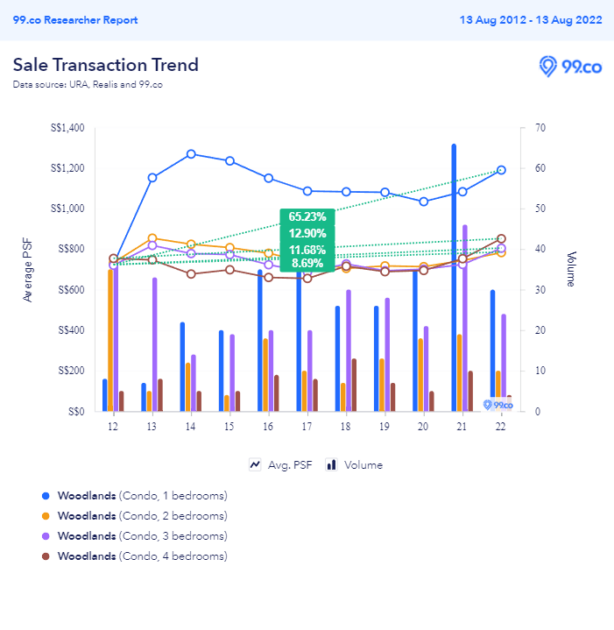The height and width of the screenshot is (630, 614).
Task: Click the brown dot for 4 bedrooms
Action: (x=46, y=556)
